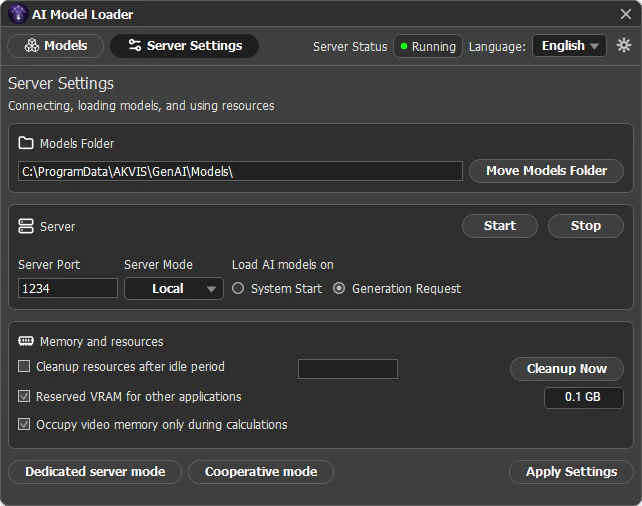
Task: Enable Cleanup resources after idle period
Action: tap(24, 366)
